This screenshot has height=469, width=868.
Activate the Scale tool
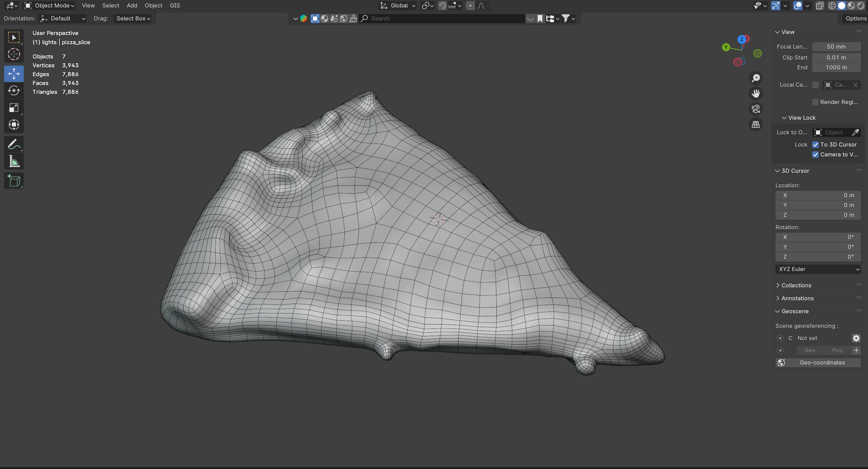[14, 108]
